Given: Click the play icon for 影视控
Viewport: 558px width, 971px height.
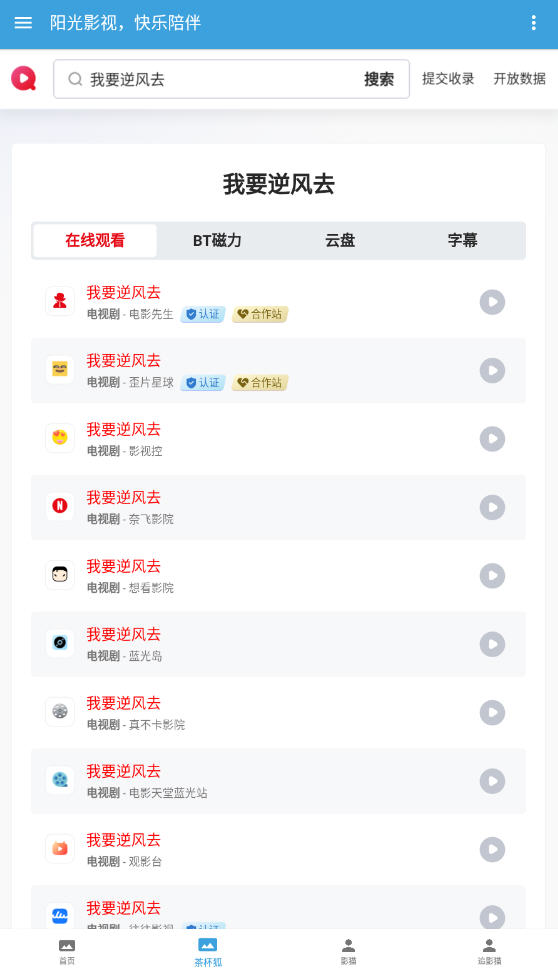Looking at the screenshot, I should point(492,439).
